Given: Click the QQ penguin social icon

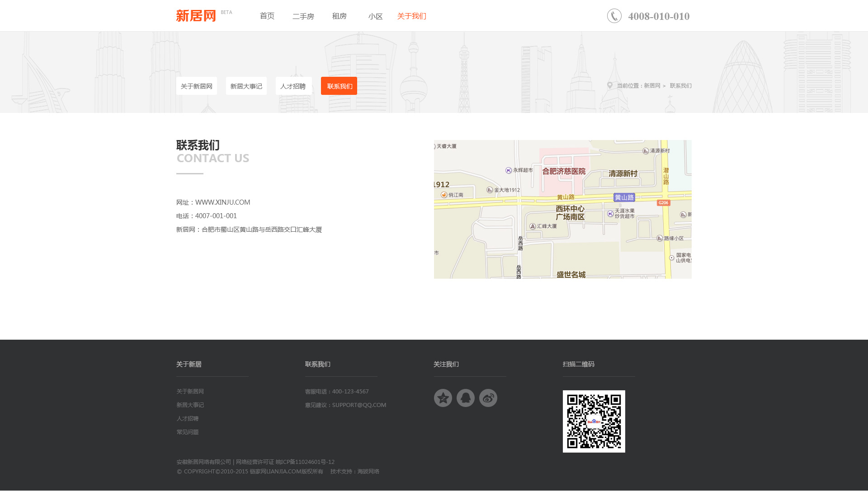Looking at the screenshot, I should click(466, 398).
